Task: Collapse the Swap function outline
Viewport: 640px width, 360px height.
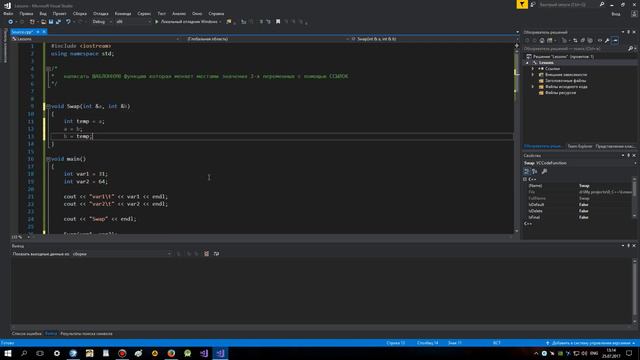Action: click(48, 106)
